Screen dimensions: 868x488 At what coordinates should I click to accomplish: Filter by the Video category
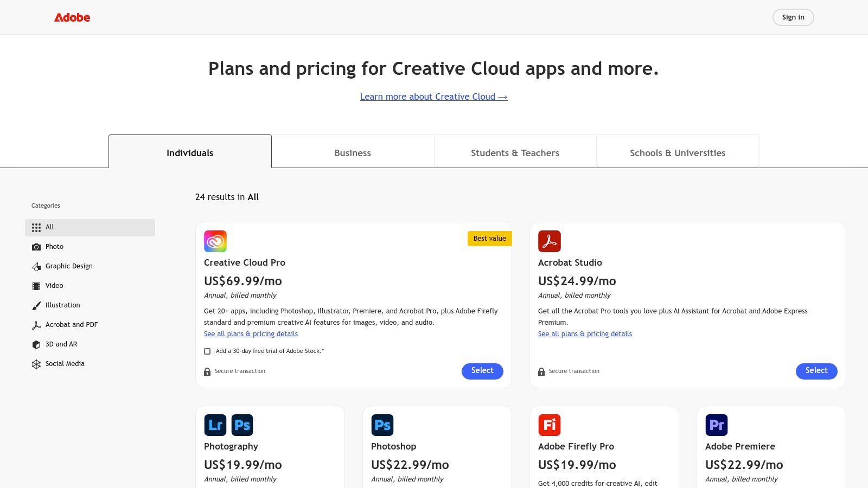pos(54,286)
